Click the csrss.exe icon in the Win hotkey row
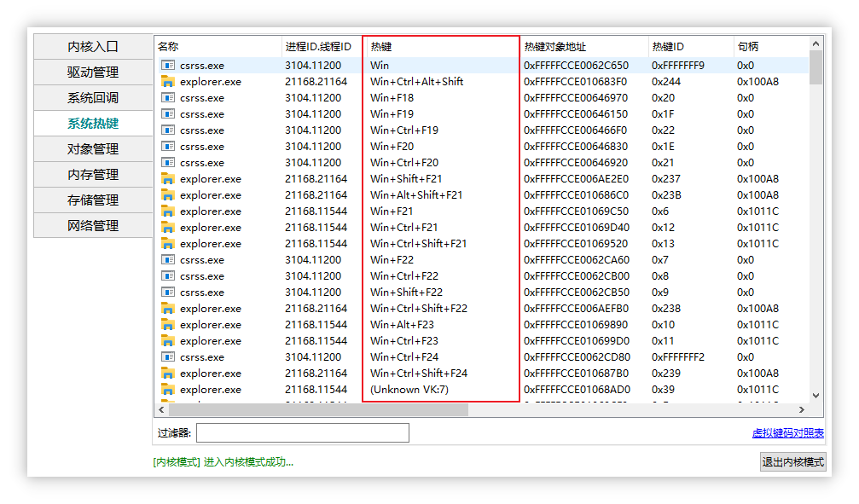Viewport: 859px width, 504px height. coord(168,66)
